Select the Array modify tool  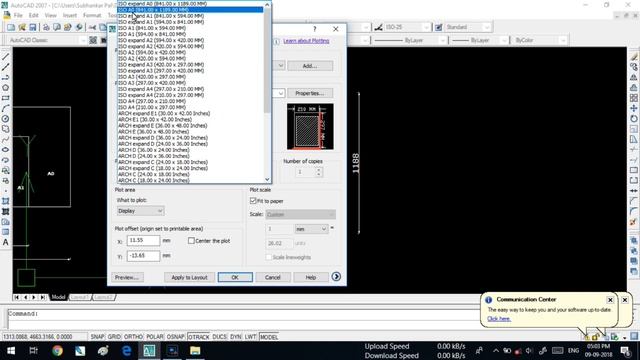pyautogui.click(x=633, y=98)
